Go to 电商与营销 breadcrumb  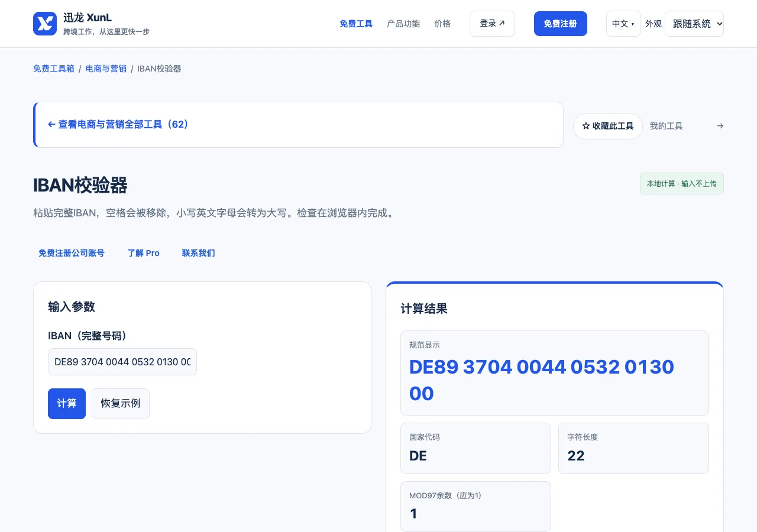(106, 69)
